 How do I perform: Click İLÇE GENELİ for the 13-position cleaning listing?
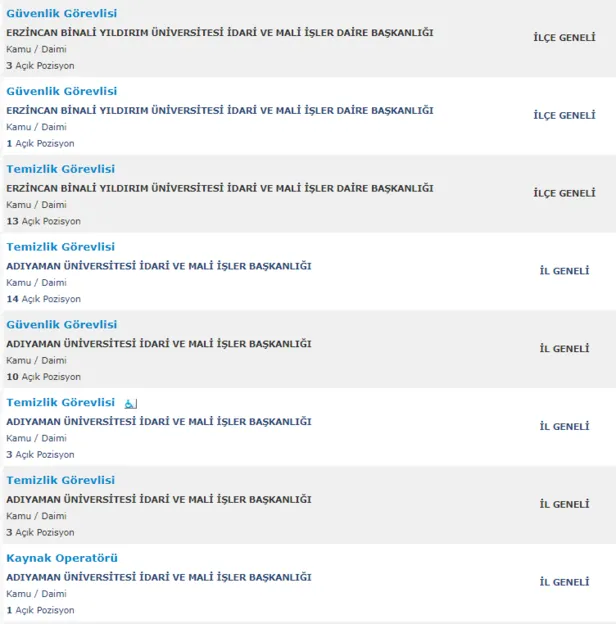pyautogui.click(x=564, y=193)
